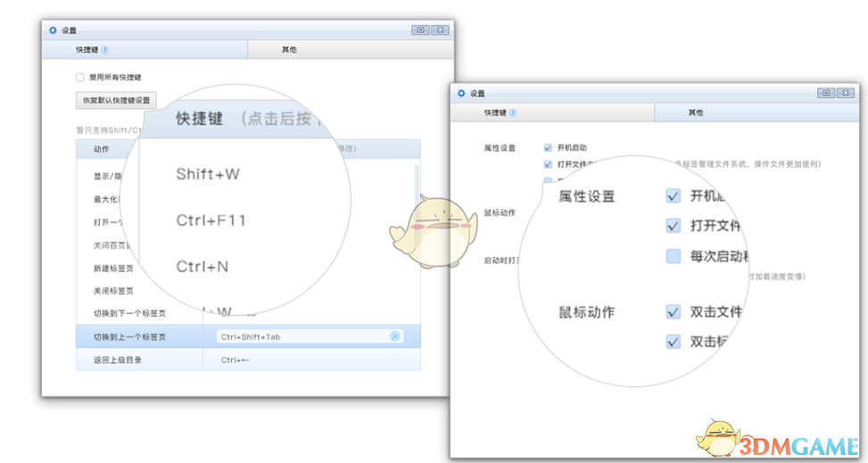
Task: Click gear icon in right 设置 window title
Action: [x=461, y=94]
